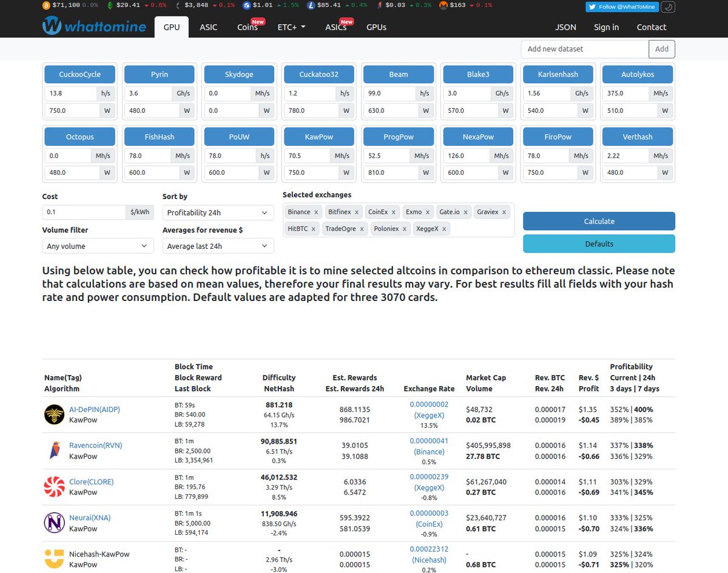Remove Graviex exchange tag
The height and width of the screenshot is (573, 728).
504,212
